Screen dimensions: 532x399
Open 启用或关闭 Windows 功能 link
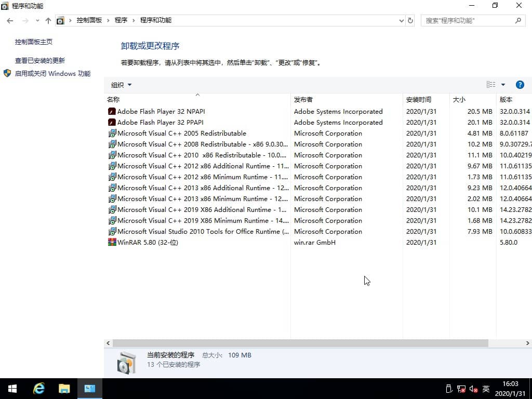(x=52, y=73)
